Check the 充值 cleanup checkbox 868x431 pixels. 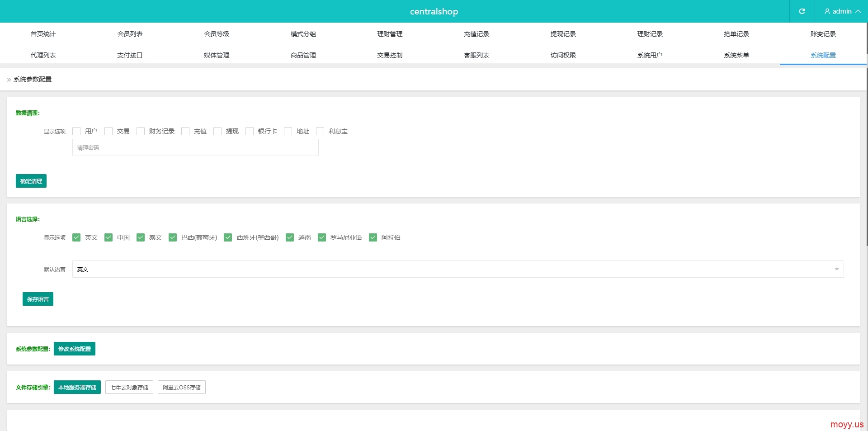(x=185, y=131)
